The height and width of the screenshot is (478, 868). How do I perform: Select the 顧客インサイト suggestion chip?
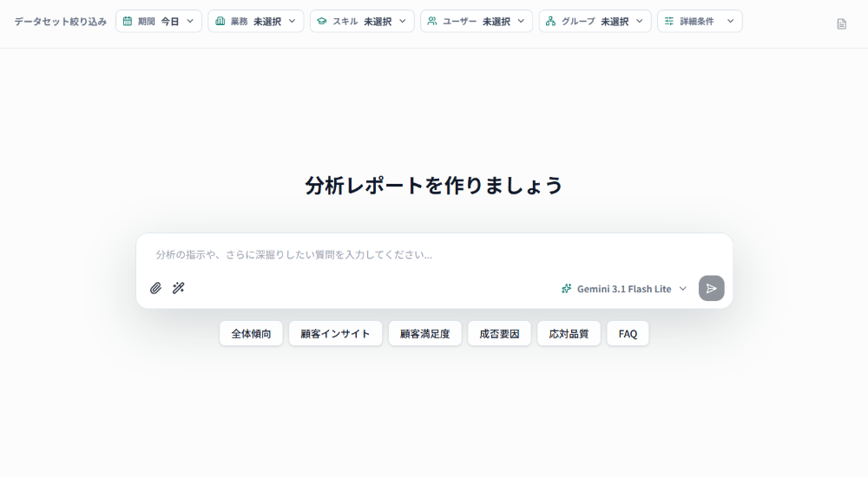pyautogui.click(x=335, y=334)
